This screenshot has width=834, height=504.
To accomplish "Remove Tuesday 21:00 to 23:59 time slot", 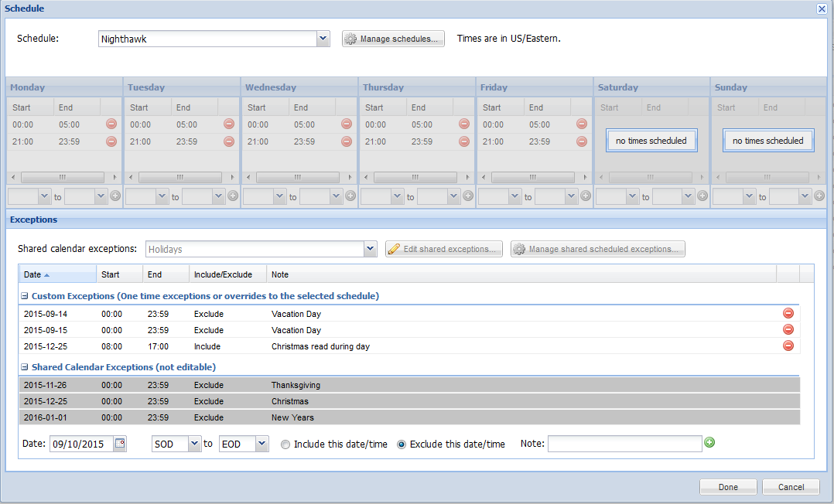I will [229, 141].
